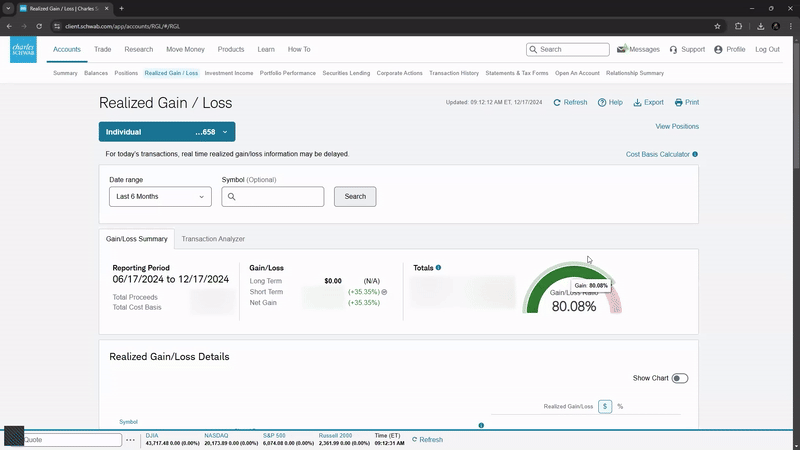Open Support via headset icon

tap(673, 49)
